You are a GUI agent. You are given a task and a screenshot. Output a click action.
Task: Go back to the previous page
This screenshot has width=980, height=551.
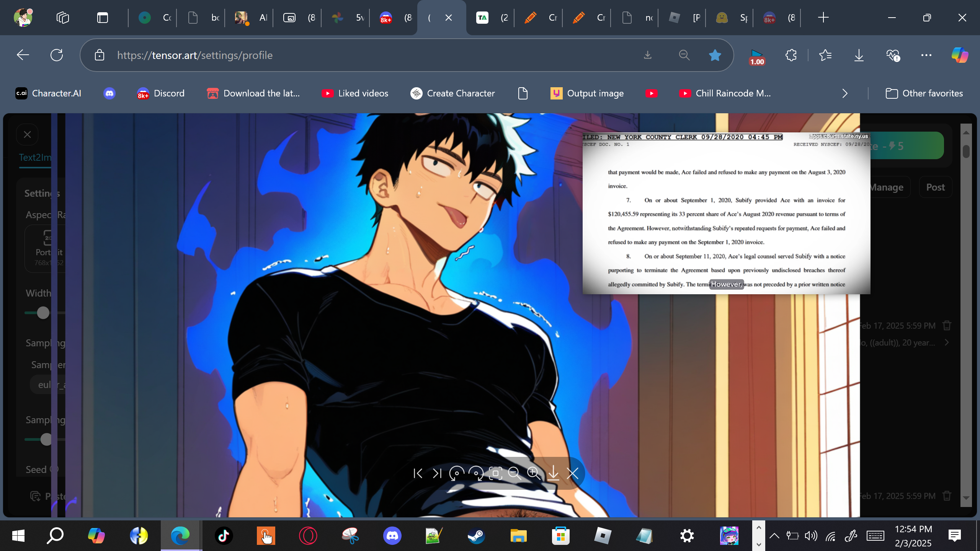tap(23, 55)
